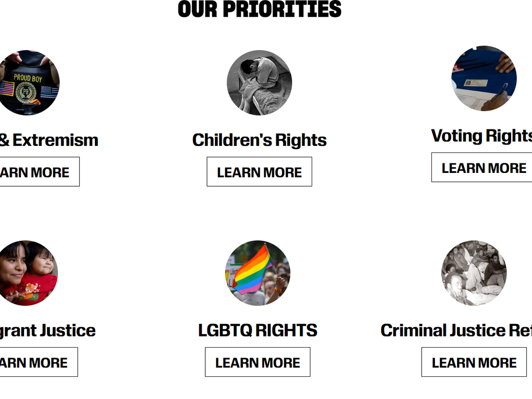Click the Criminal Justice Reform black-and-white photo
Screen dimensions: 532x399
tap(474, 273)
